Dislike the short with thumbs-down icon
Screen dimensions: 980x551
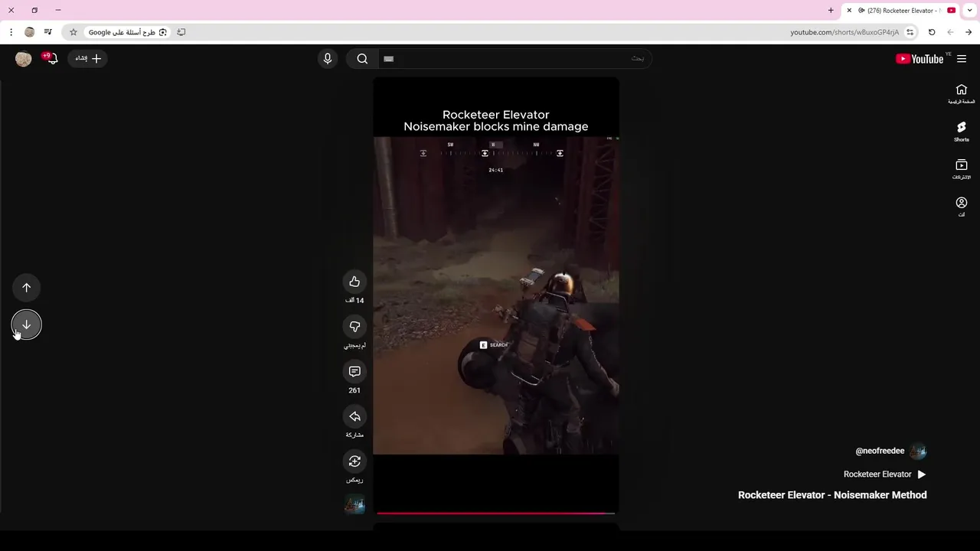point(354,327)
